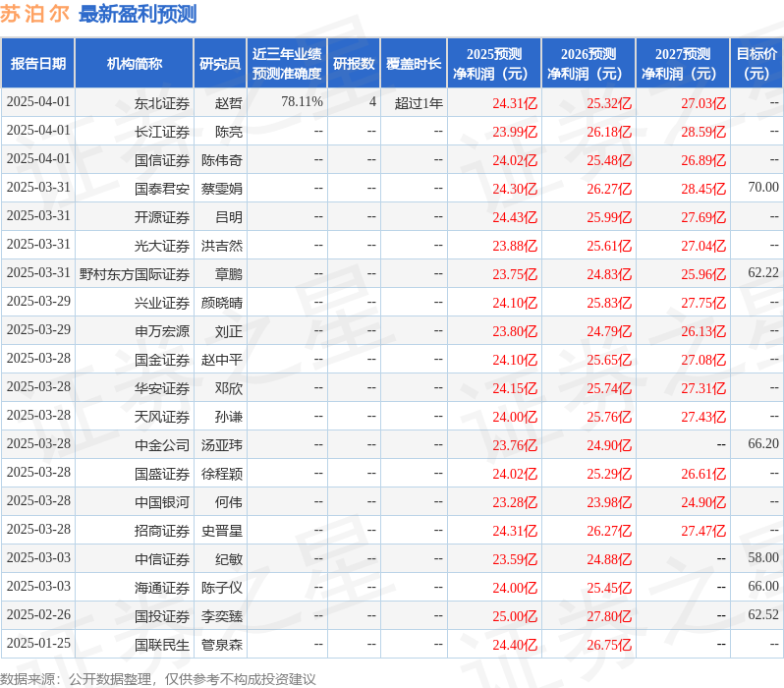
Task: Click the 78.11% accuracy value
Action: [302, 101]
